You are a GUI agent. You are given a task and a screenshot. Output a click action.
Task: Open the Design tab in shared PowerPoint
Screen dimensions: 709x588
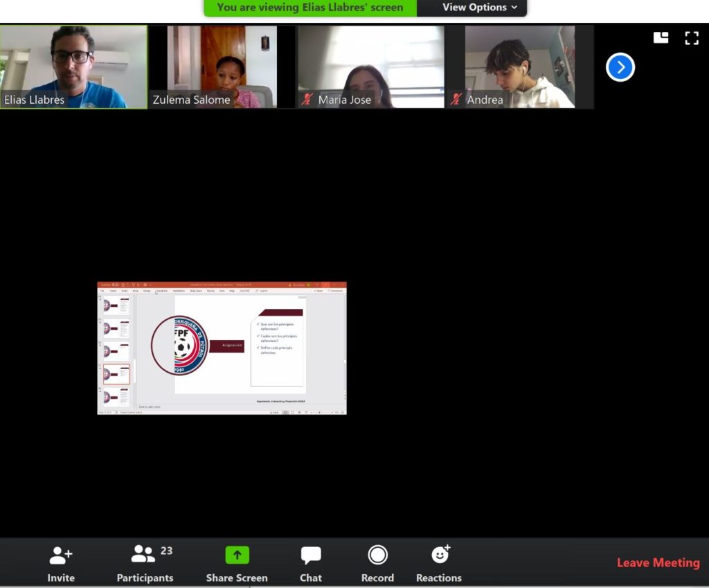pos(147,291)
